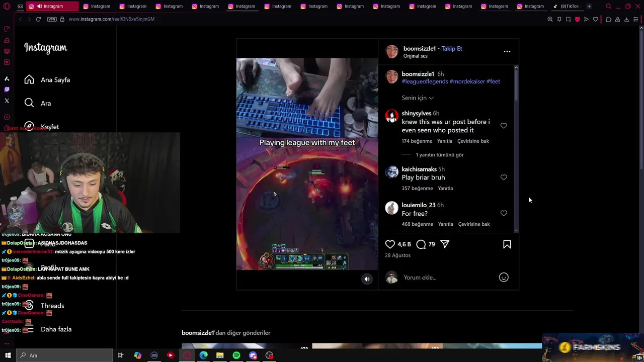
Task: Open the #feet hashtag
Action: click(493, 81)
